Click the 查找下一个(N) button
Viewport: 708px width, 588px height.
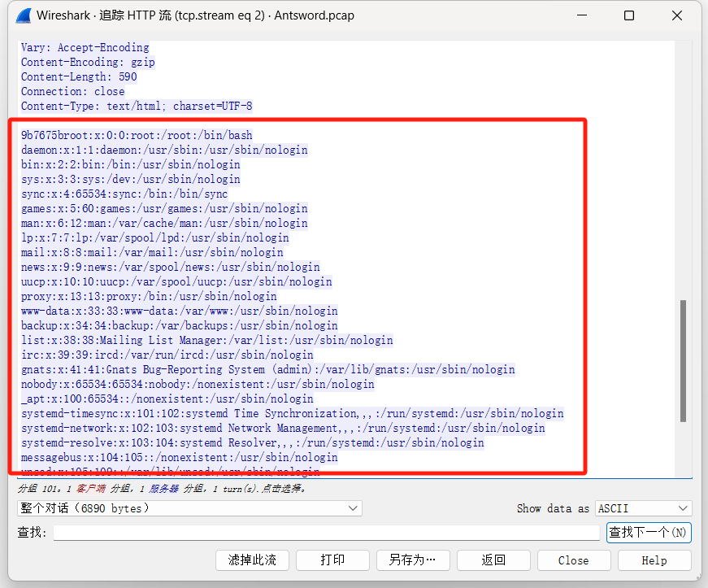pyautogui.click(x=649, y=533)
